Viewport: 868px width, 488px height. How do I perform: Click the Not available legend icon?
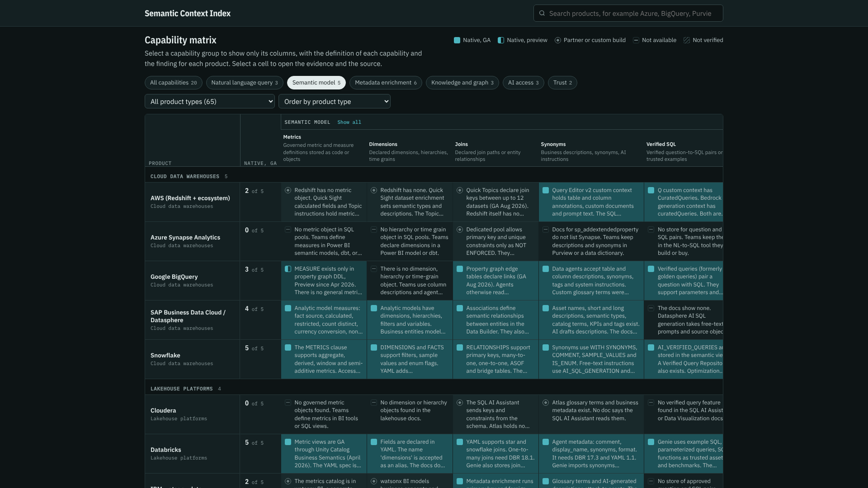point(636,40)
